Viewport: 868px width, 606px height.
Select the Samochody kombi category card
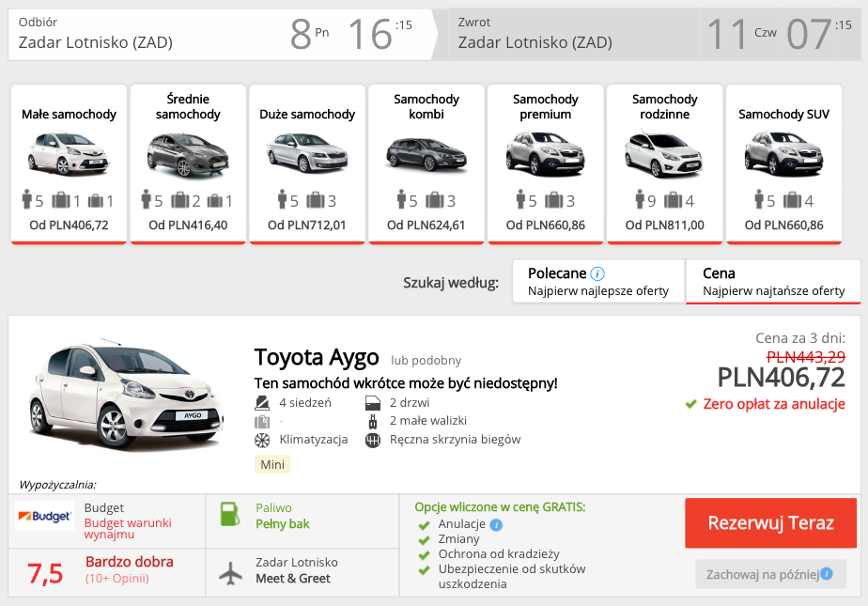click(426, 163)
